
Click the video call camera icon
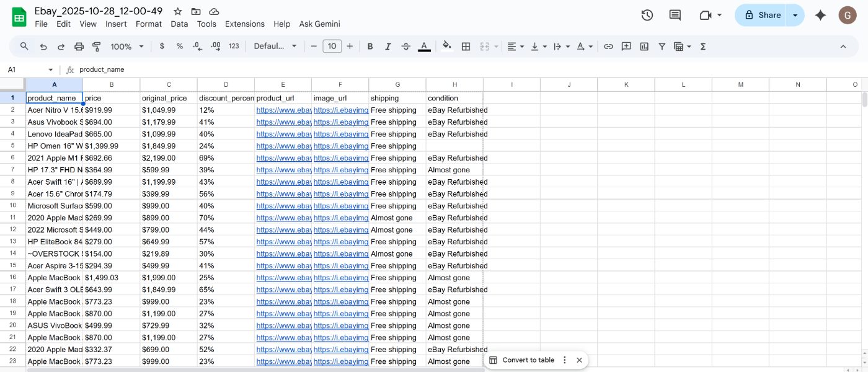tap(705, 15)
